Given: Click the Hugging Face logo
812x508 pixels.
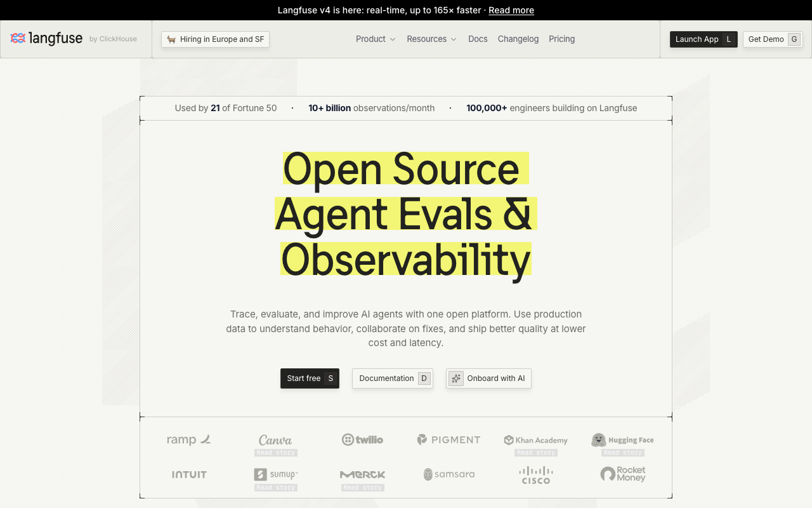Looking at the screenshot, I should (622, 440).
